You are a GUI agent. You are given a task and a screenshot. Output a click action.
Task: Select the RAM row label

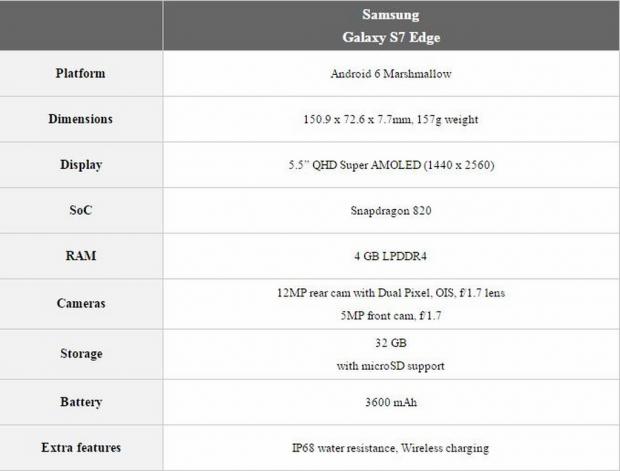tap(80, 256)
